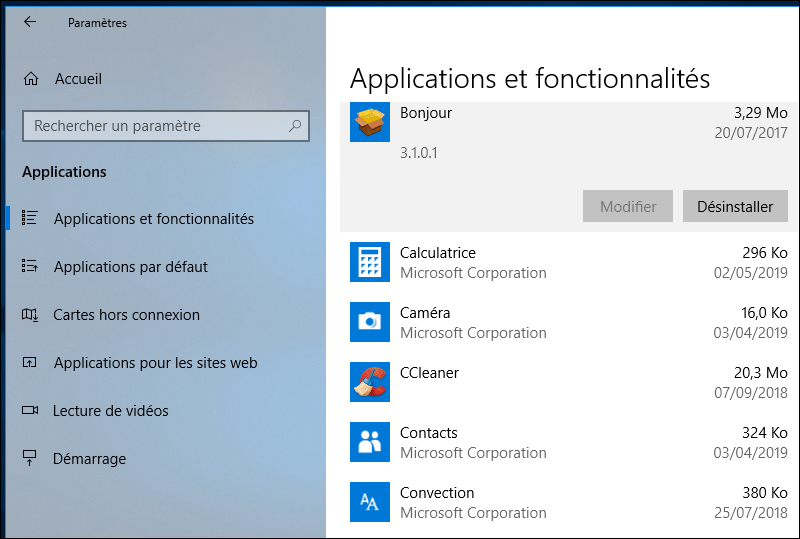Click the search magnifier icon

point(295,126)
